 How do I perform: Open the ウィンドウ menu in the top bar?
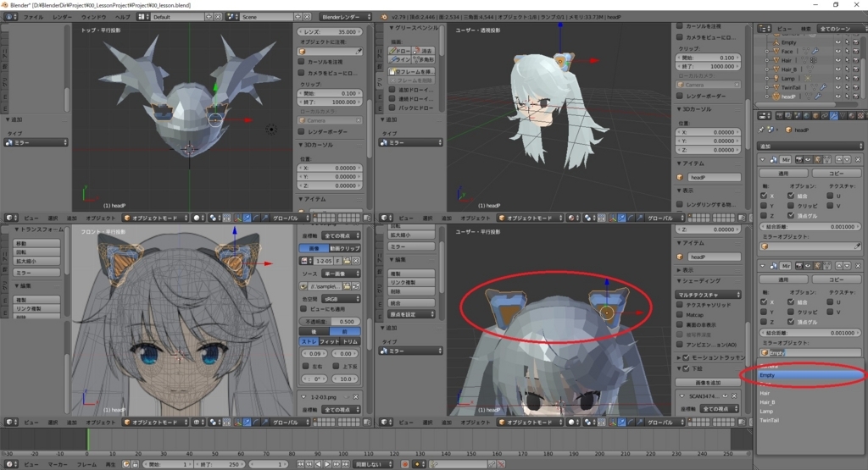pos(93,17)
